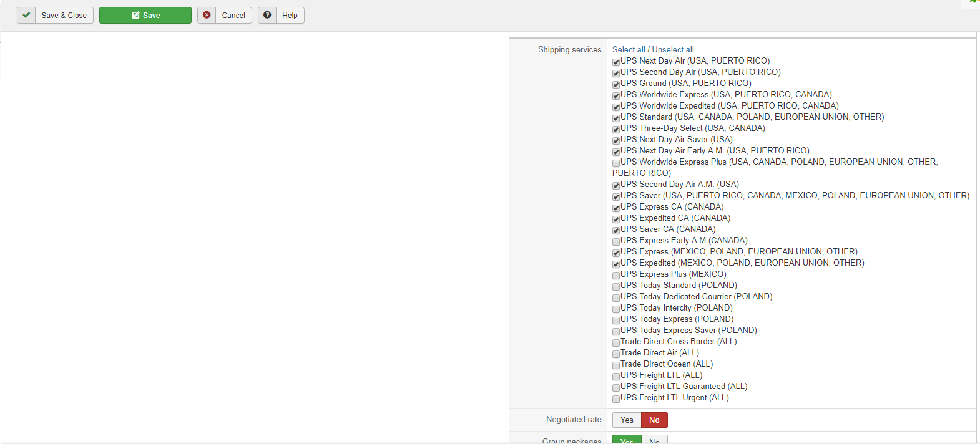Click the Unselect all link
The image size is (980, 444).
(x=673, y=49)
